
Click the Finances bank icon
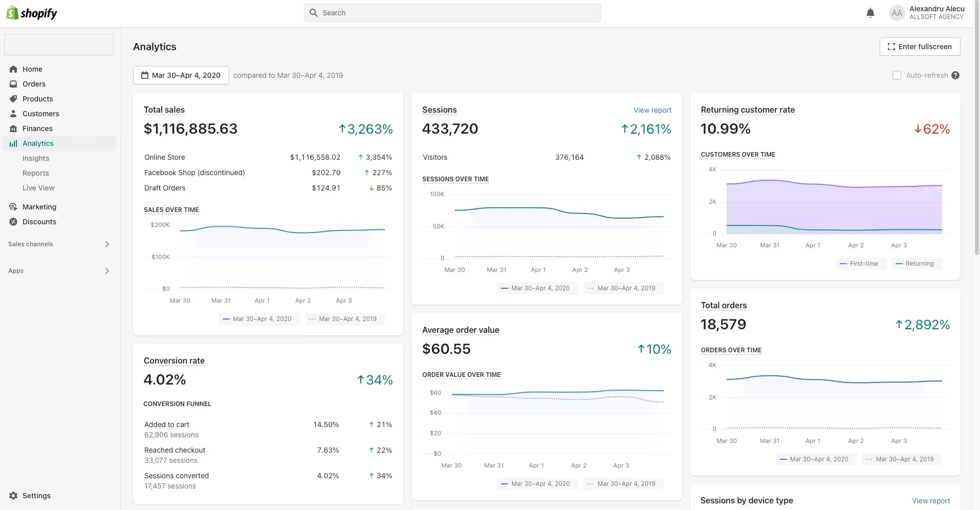[x=13, y=129]
